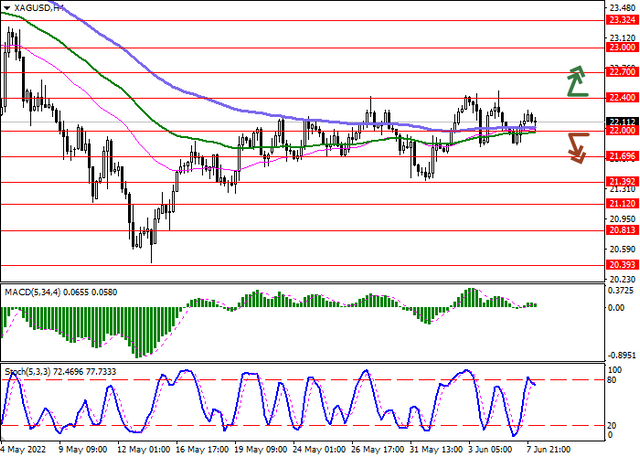Click the 22.700 price level label

(622, 72)
